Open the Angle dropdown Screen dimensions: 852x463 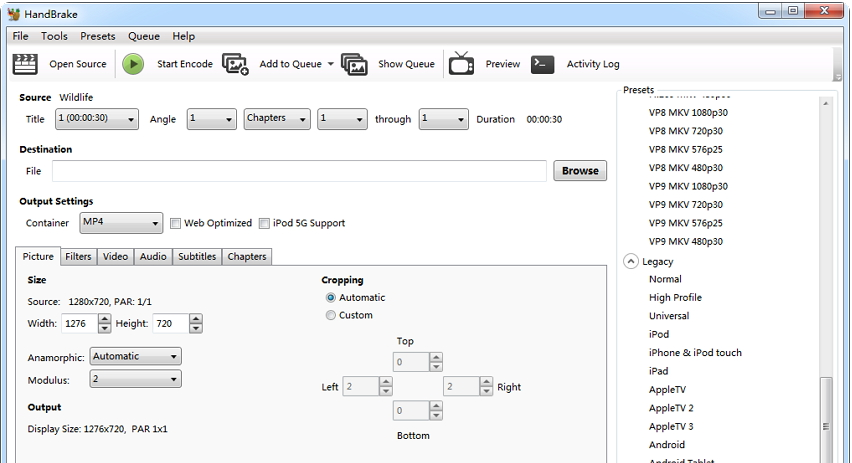pos(211,119)
